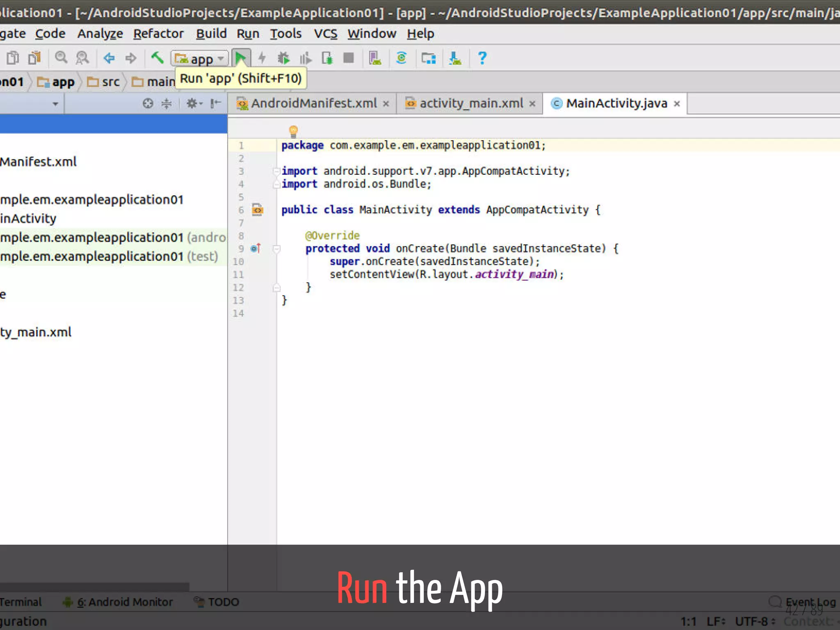This screenshot has width=840, height=630.
Task: Open project view selector dropdown arrow
Action: pyautogui.click(x=55, y=104)
